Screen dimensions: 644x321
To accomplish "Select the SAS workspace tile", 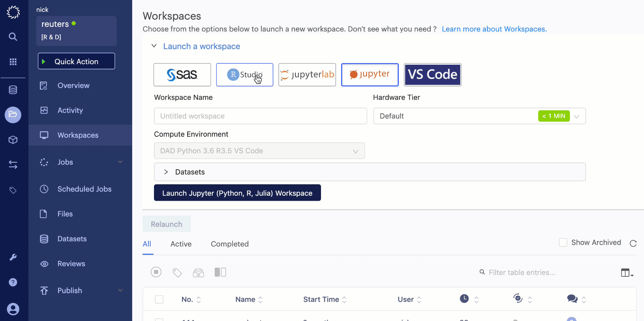I will 182,75.
